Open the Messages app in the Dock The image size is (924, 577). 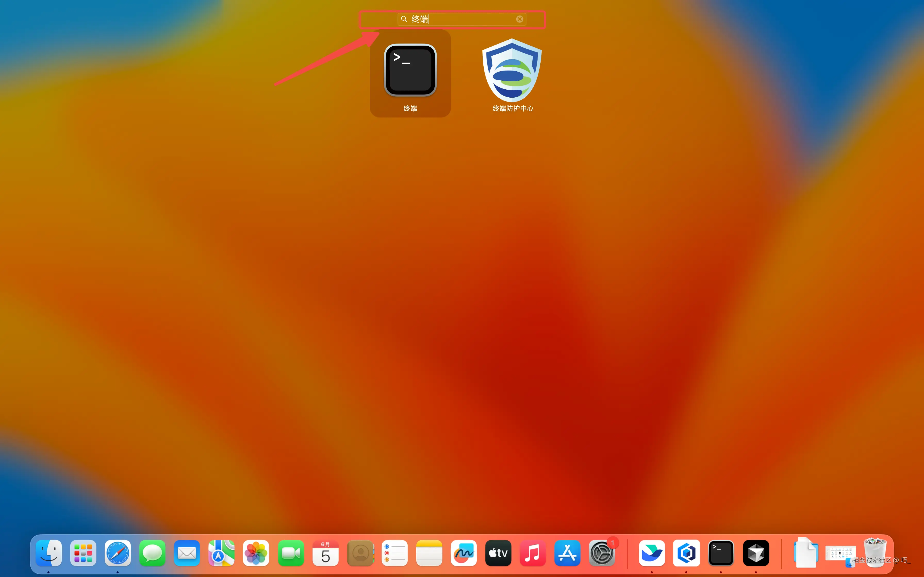tap(152, 553)
